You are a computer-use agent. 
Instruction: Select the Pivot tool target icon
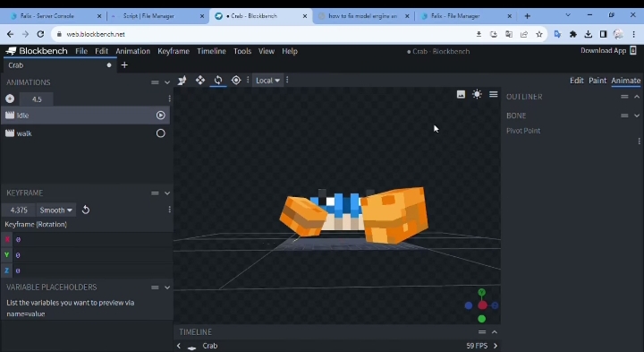click(x=236, y=81)
